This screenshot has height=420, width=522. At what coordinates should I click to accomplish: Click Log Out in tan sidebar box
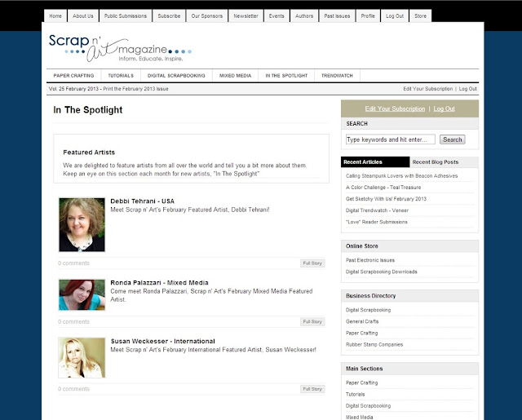[x=444, y=108]
